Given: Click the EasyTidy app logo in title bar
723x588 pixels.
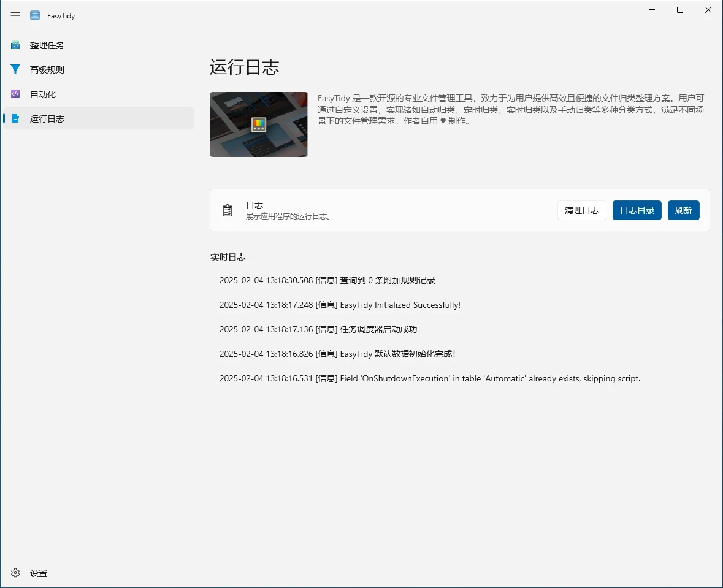Looking at the screenshot, I should [35, 15].
